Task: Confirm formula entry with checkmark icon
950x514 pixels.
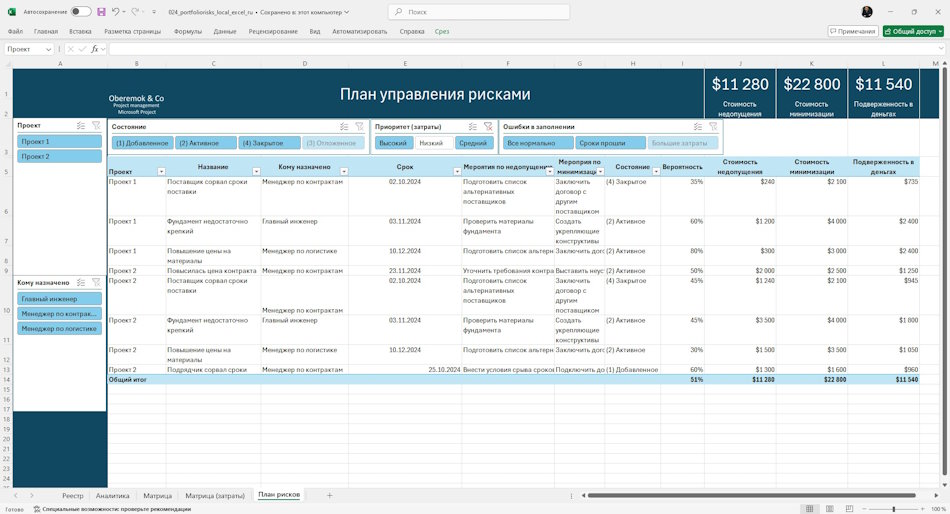Action: (x=82, y=49)
